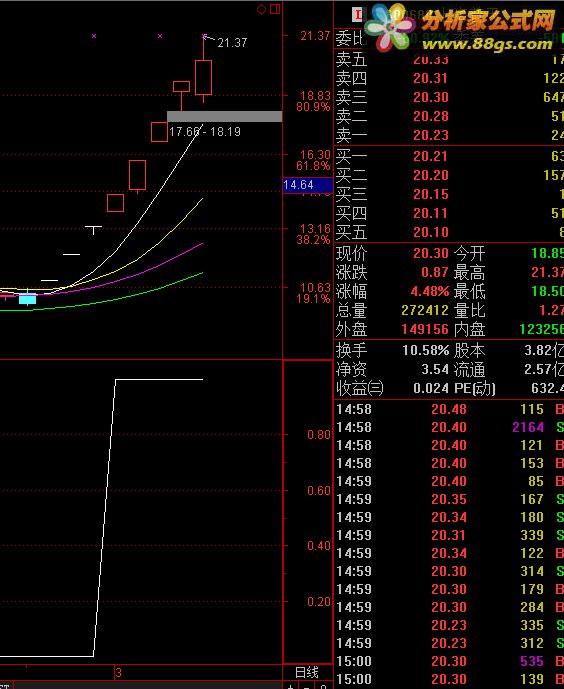Click the 量比 label
The height and width of the screenshot is (689, 564).
pos(470,310)
